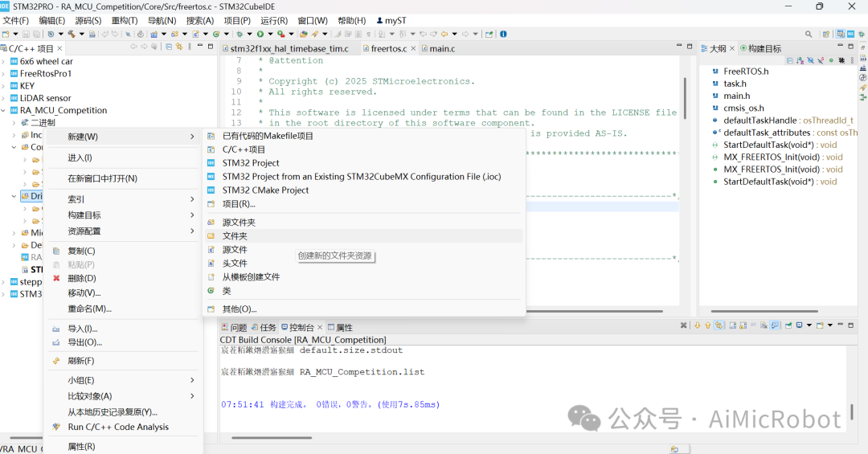Open the Project (P) menu in menu bar
The width and height of the screenshot is (868, 454).
(237, 20)
